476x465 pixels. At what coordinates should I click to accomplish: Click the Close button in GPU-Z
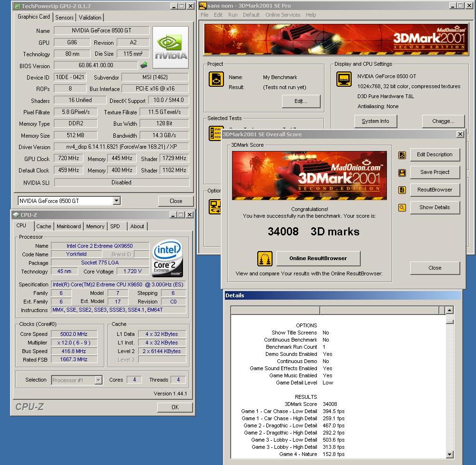[x=176, y=201]
